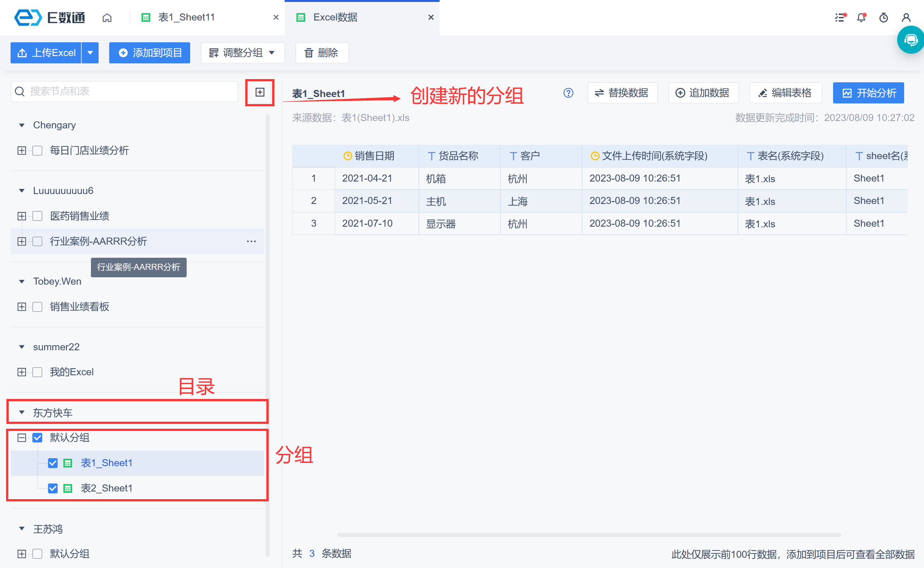Open the user profile icon
Viewport: 924px width, 568px height.
(906, 18)
